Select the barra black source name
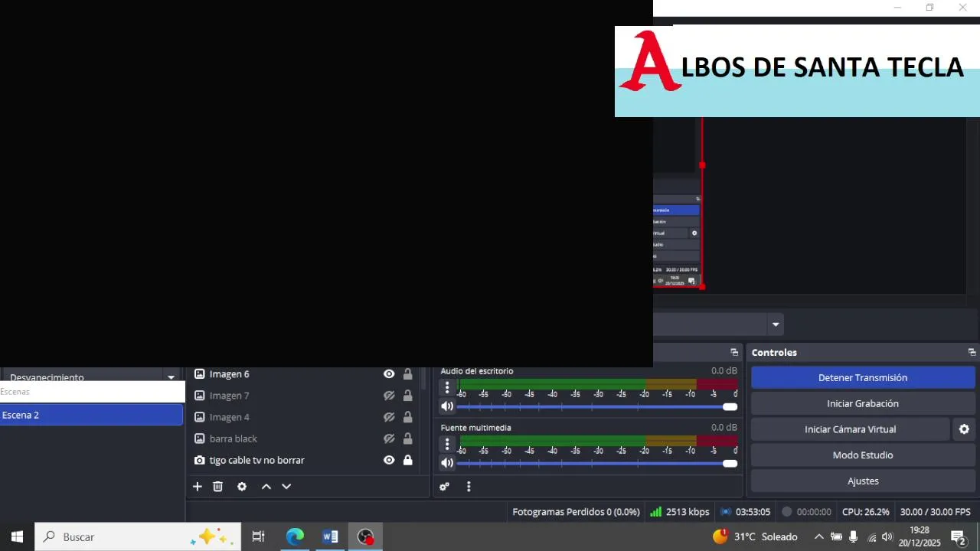980x551 pixels. 234,439
